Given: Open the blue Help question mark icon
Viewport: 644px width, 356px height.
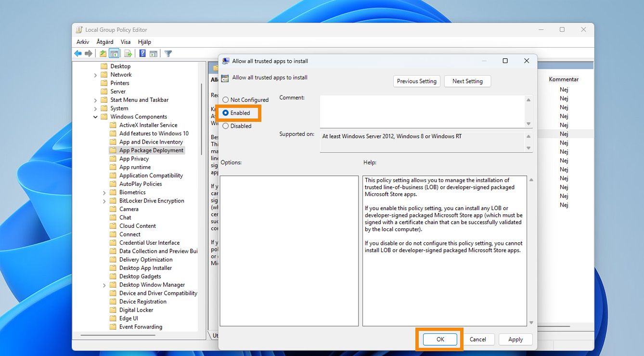Looking at the screenshot, I should click(x=142, y=53).
